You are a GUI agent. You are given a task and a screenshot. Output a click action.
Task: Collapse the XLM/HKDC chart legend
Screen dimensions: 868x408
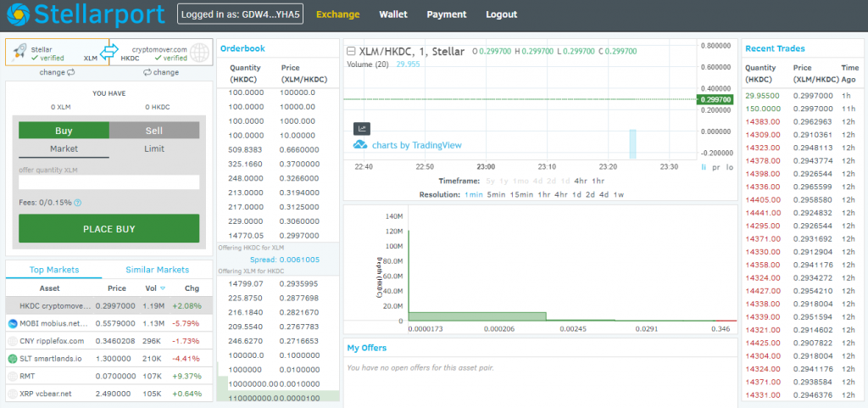point(351,52)
